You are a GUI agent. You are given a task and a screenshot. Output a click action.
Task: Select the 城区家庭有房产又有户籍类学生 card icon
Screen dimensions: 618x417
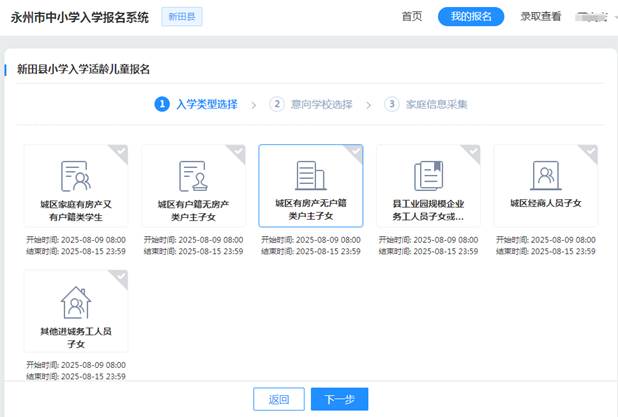click(76, 175)
